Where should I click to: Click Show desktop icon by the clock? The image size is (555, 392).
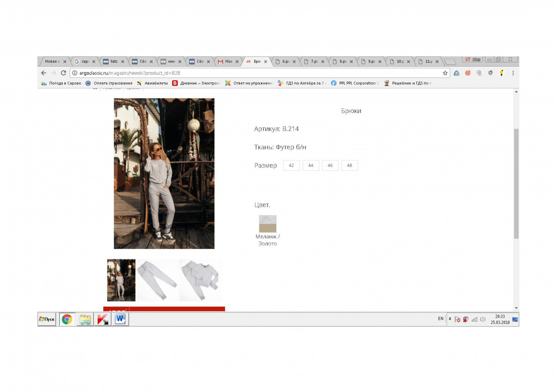point(515,319)
